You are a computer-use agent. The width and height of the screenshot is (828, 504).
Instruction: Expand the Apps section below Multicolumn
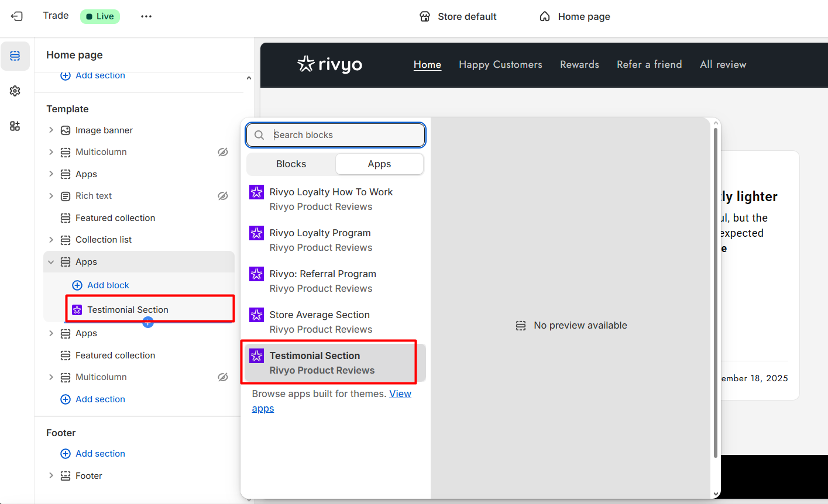[x=51, y=174]
